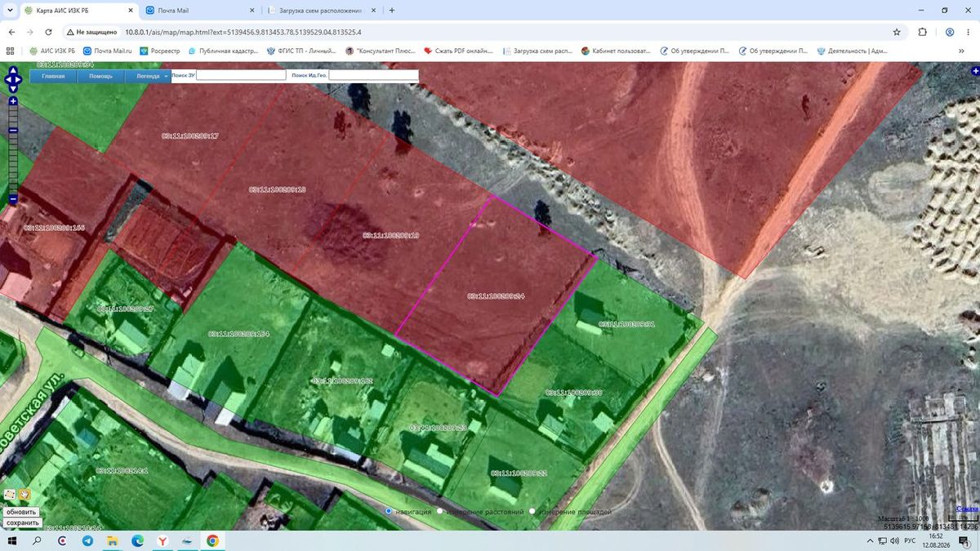Pan the map left using the navigation arrow
The width and height of the screenshot is (980, 551).
pyautogui.click(x=8, y=79)
